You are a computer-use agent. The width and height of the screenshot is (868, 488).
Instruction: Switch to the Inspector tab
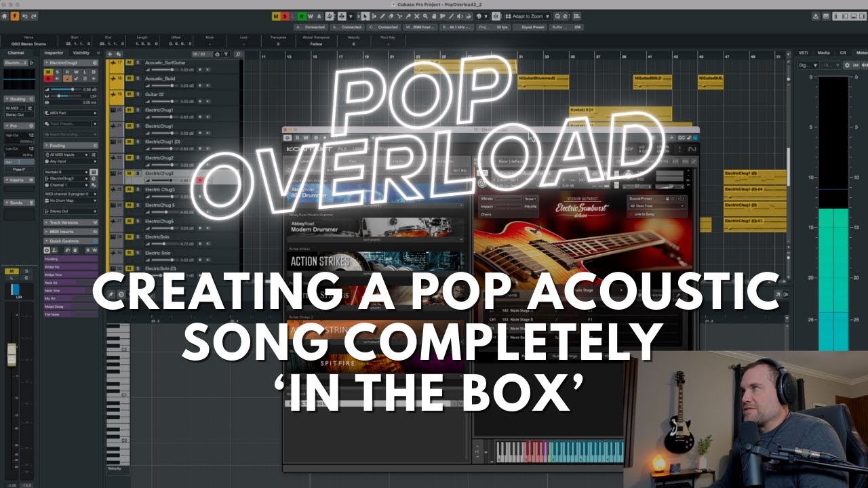[x=54, y=53]
